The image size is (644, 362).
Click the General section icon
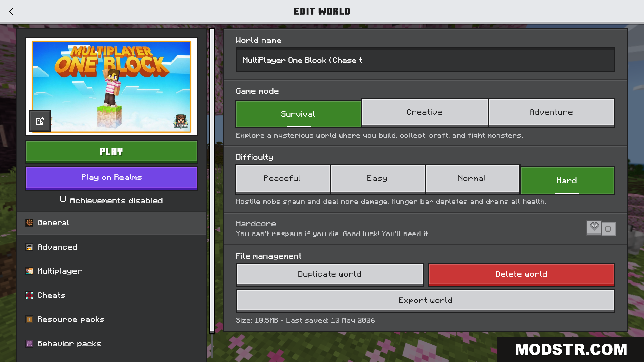(29, 223)
